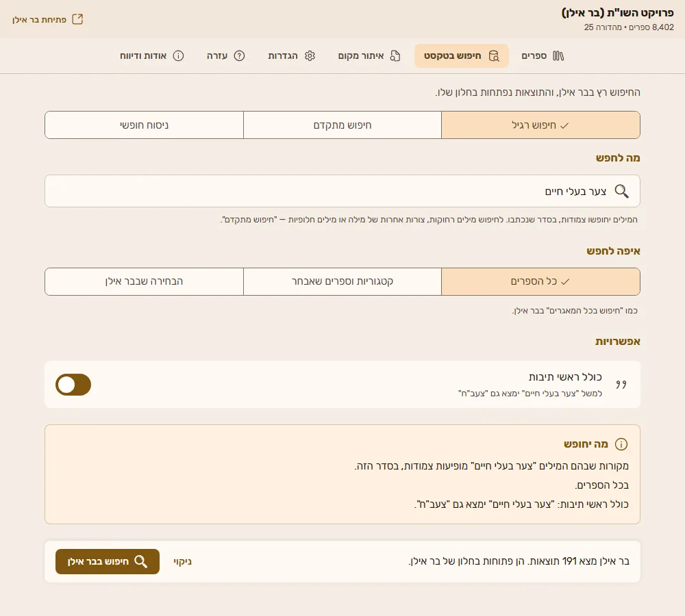The height and width of the screenshot is (616, 685).
Task: Click the note כמו "חיפוש בכל המאגרים" בבר אילן
Action: [575, 311]
